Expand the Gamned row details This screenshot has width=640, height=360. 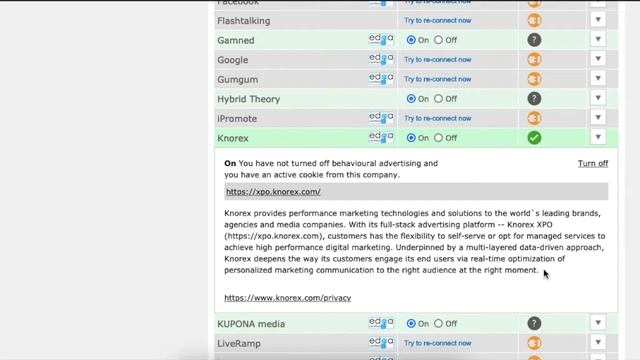point(598,40)
